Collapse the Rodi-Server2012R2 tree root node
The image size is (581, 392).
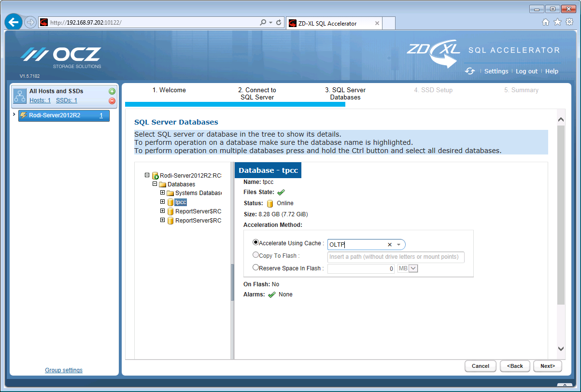click(147, 175)
